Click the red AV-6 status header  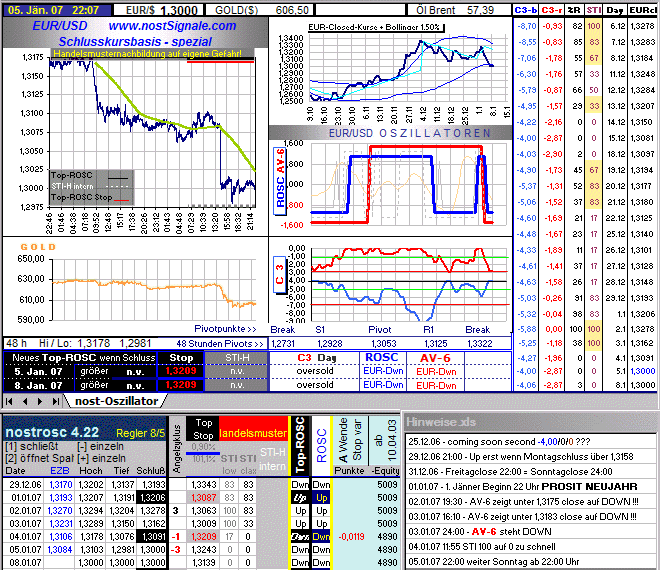(x=435, y=358)
